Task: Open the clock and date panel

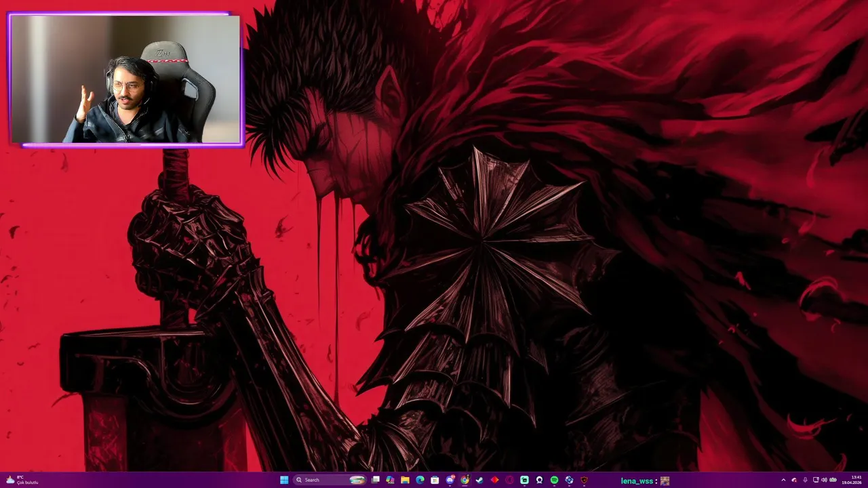Action: tap(852, 480)
